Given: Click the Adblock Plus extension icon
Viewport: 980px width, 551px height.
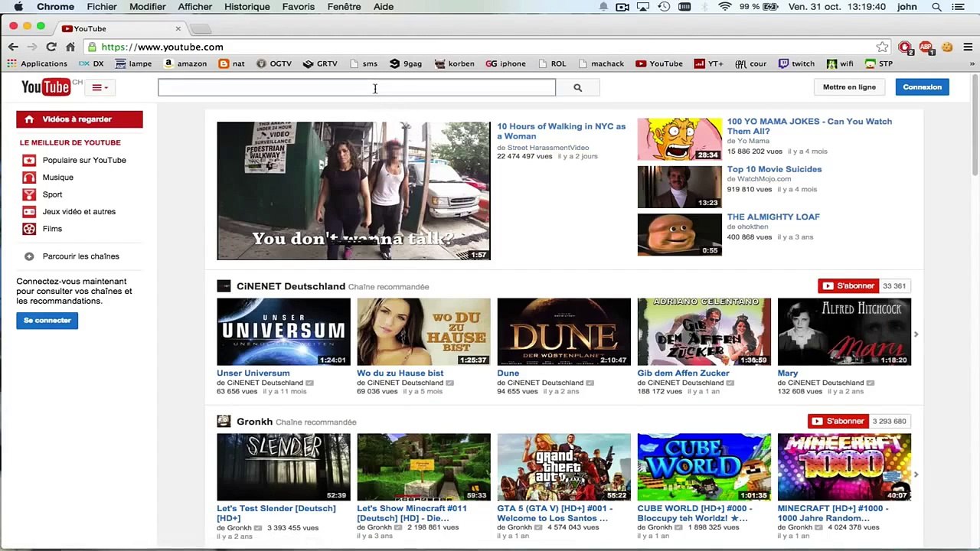Looking at the screenshot, I should click(x=926, y=47).
